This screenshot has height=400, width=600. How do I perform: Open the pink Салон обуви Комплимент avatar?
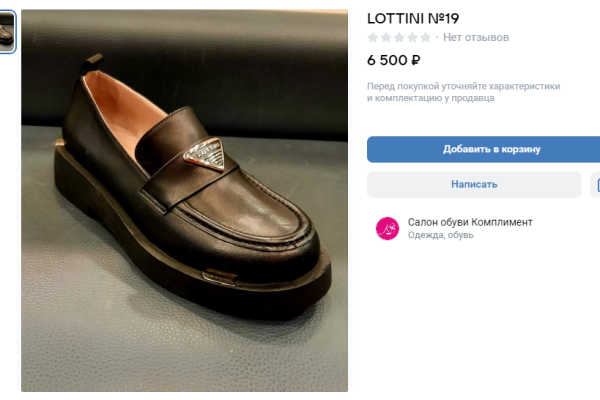tap(387, 228)
